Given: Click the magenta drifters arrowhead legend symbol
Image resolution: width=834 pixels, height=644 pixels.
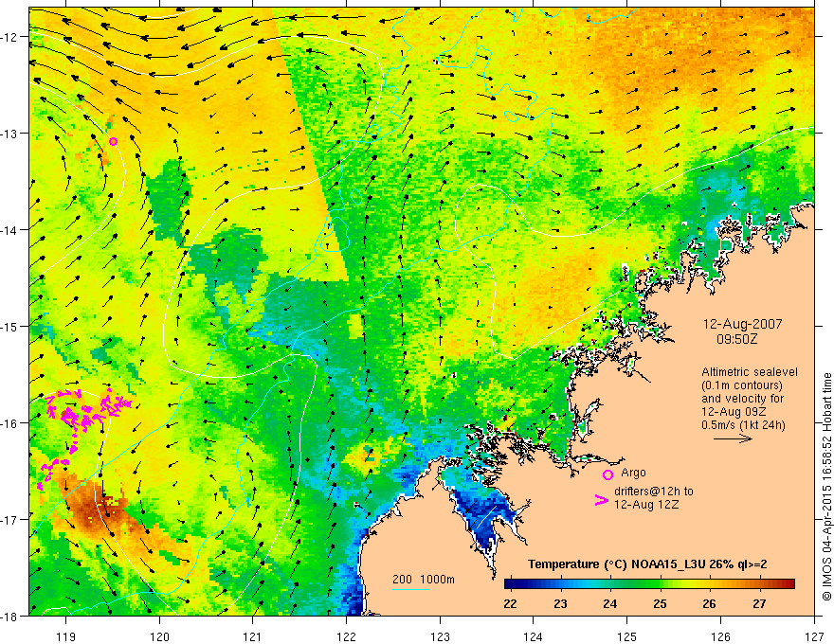Looking at the screenshot, I should click(x=602, y=500).
